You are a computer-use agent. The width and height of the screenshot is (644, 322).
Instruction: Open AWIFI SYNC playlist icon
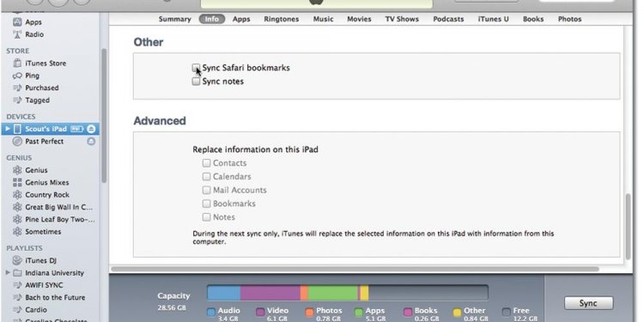coord(17,285)
